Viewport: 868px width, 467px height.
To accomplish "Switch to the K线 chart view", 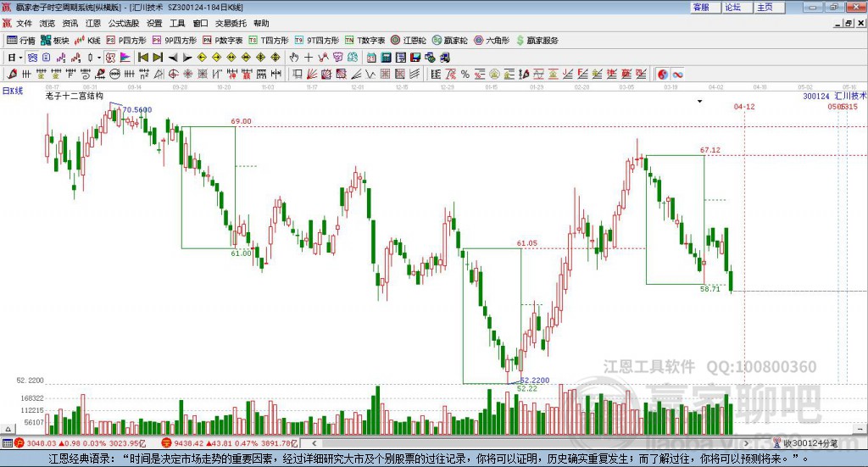I will coord(87,41).
